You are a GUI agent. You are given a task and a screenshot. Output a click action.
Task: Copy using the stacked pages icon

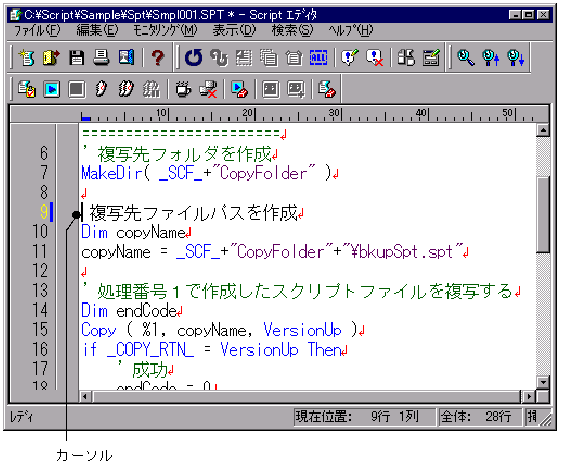tap(269, 57)
